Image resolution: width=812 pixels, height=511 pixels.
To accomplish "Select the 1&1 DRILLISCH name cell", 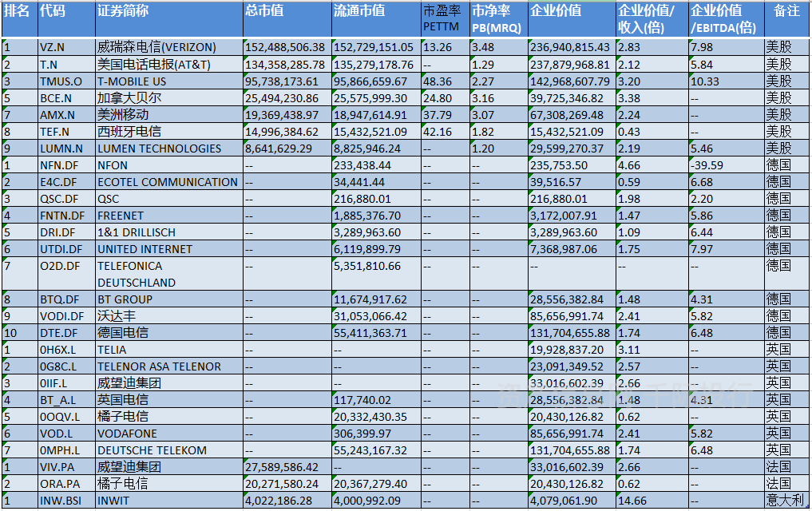I will [169, 232].
